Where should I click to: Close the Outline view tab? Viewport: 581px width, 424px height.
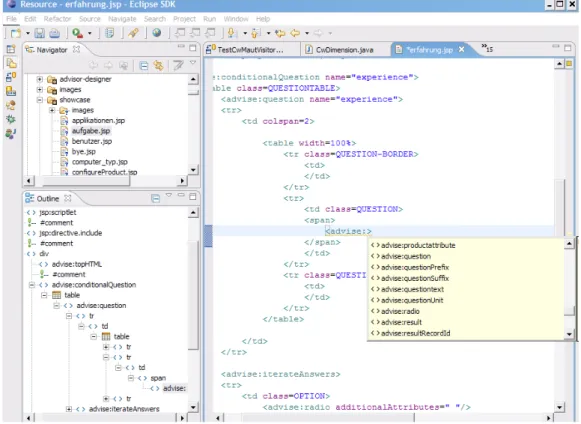(x=67, y=198)
